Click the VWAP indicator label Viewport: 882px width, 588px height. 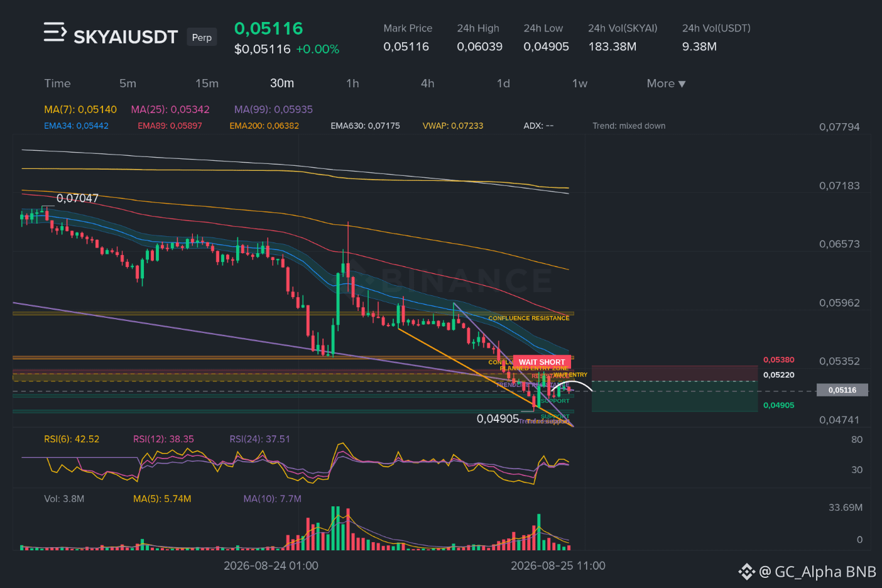tap(453, 126)
